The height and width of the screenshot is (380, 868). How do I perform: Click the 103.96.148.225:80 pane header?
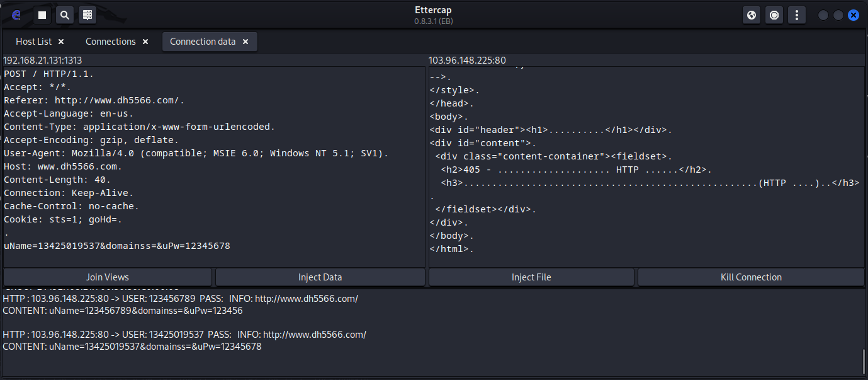coord(467,60)
